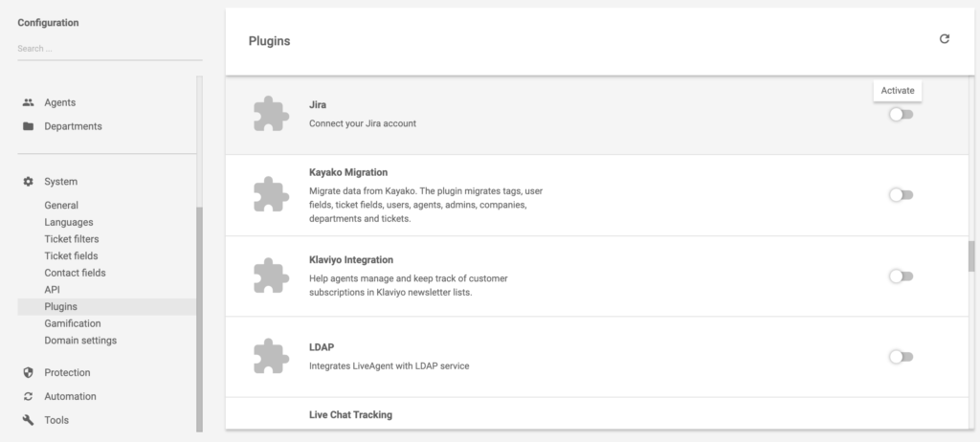Click the Departments folder icon

coord(28,126)
